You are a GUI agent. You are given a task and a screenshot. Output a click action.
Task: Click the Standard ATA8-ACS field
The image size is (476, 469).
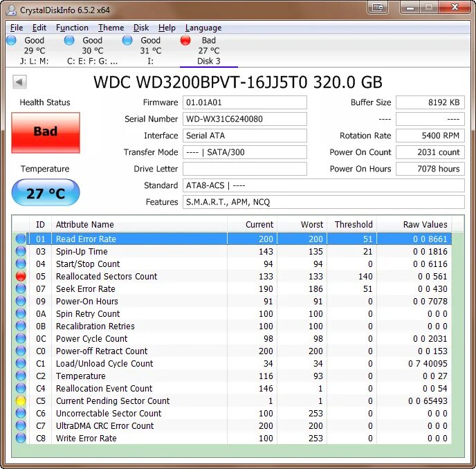[324, 185]
